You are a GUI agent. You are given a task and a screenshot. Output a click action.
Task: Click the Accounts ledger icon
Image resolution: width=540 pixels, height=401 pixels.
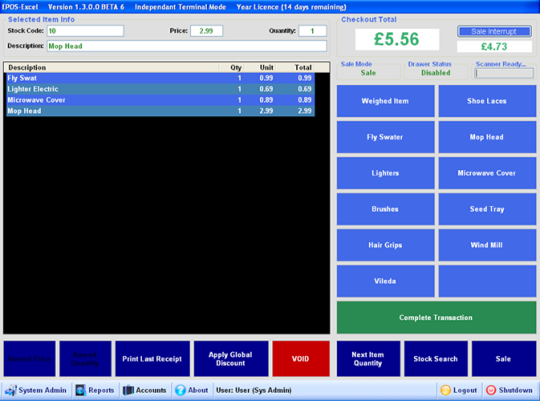[128, 390]
